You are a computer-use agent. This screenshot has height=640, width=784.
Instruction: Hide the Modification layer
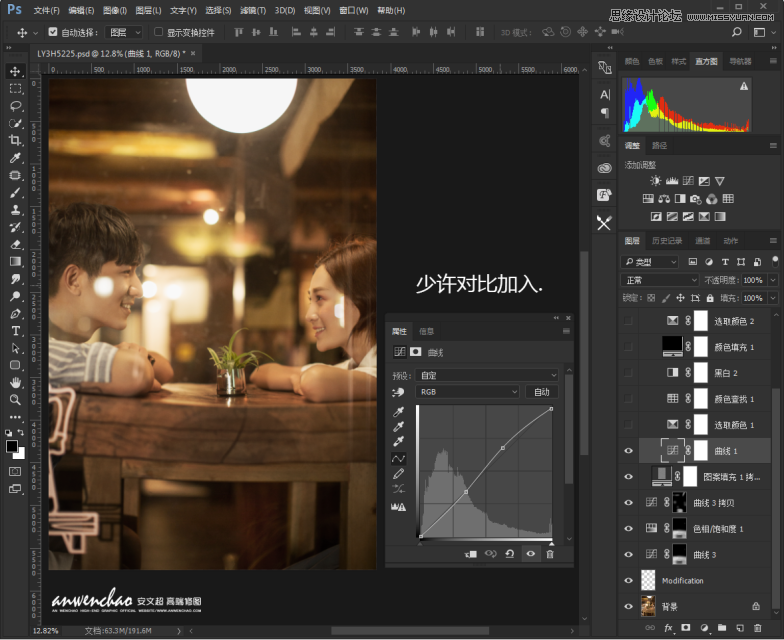628,580
